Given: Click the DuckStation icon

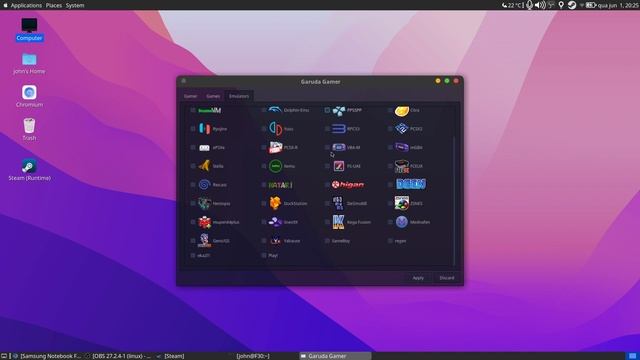Looking at the screenshot, I should click(x=276, y=203).
